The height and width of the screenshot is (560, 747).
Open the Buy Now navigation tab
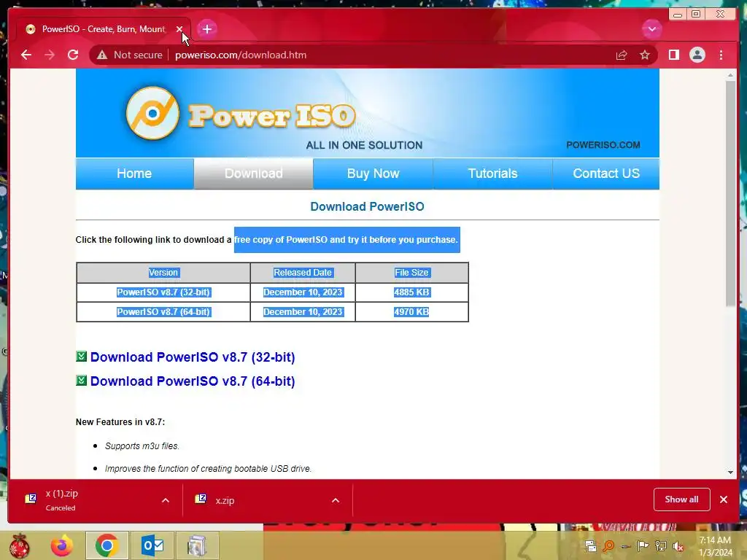tap(373, 174)
